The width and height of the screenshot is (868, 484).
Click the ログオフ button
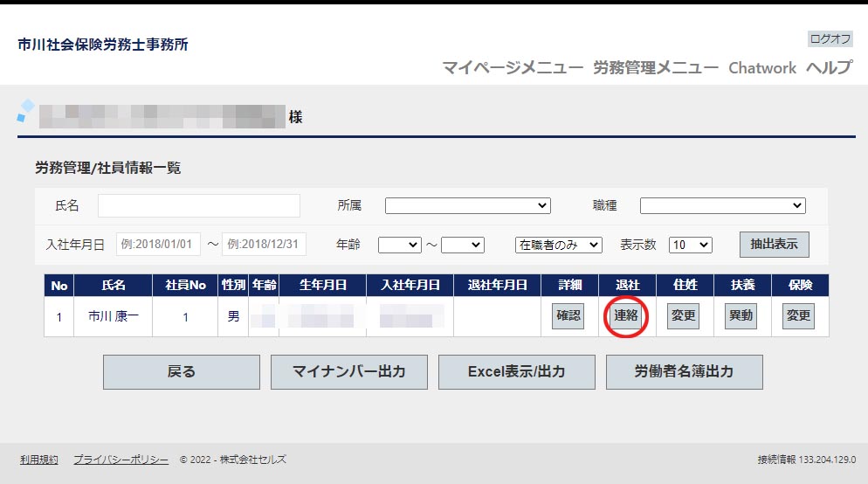(x=830, y=38)
